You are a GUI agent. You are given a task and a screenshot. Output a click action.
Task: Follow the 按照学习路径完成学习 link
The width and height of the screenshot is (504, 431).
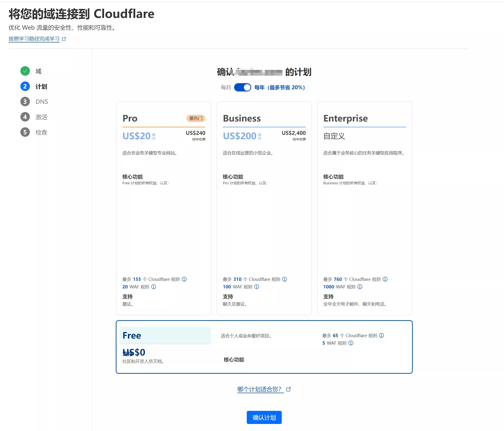click(33, 38)
